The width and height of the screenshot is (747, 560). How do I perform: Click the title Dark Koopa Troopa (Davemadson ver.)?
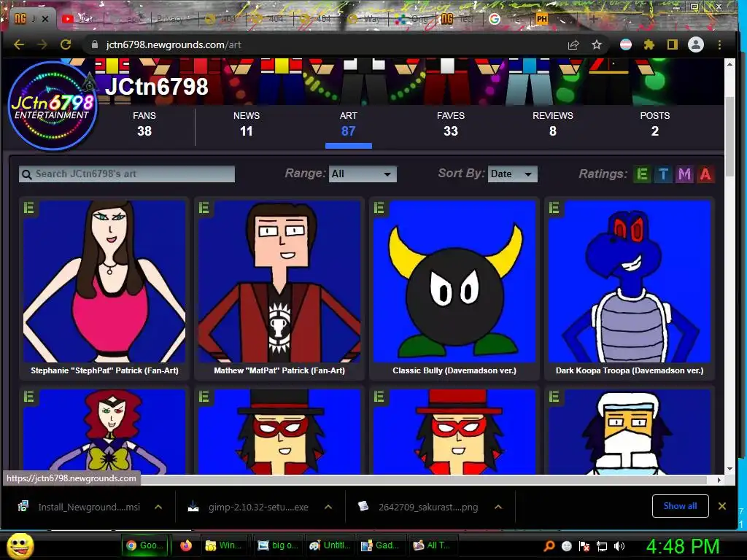630,370
